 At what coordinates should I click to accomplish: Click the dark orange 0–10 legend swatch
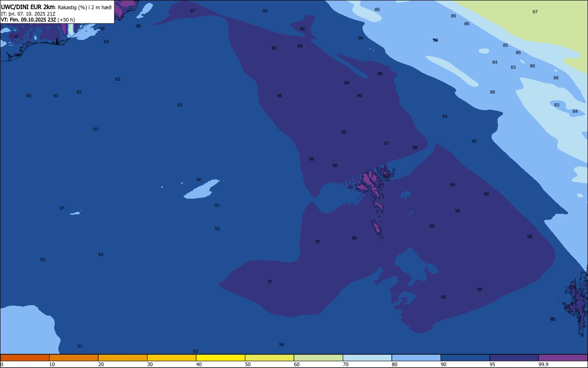[25, 357]
